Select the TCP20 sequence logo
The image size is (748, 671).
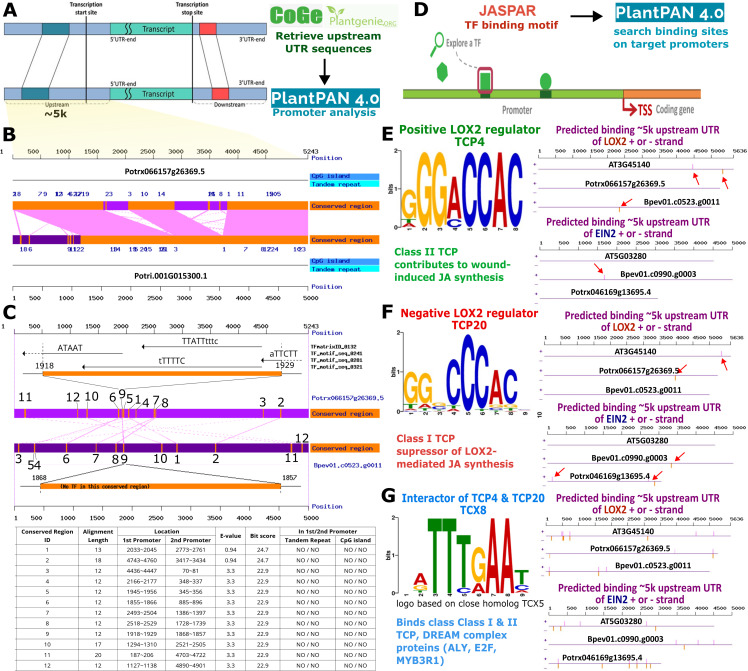[461, 373]
